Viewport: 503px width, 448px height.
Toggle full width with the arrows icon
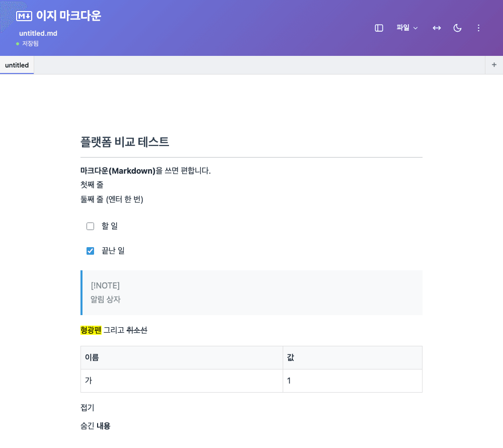pyautogui.click(x=437, y=28)
